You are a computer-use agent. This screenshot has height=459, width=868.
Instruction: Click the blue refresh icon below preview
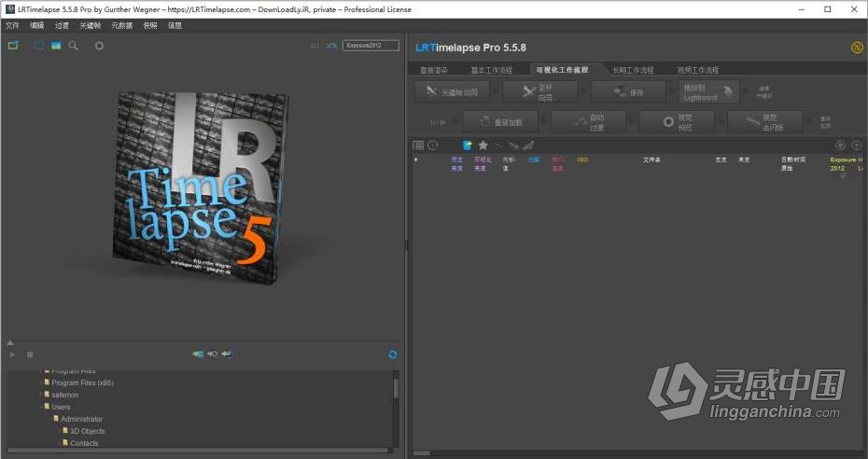[393, 355]
